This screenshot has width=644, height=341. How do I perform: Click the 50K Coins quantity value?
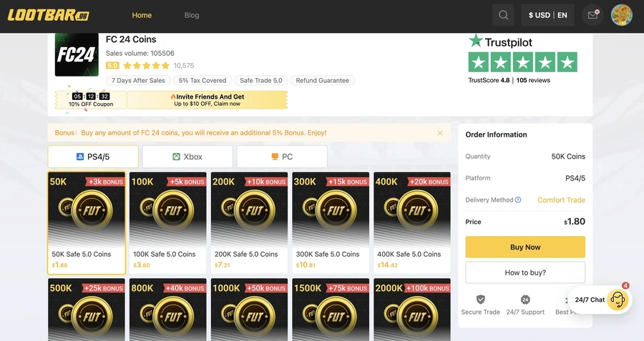[x=568, y=157]
